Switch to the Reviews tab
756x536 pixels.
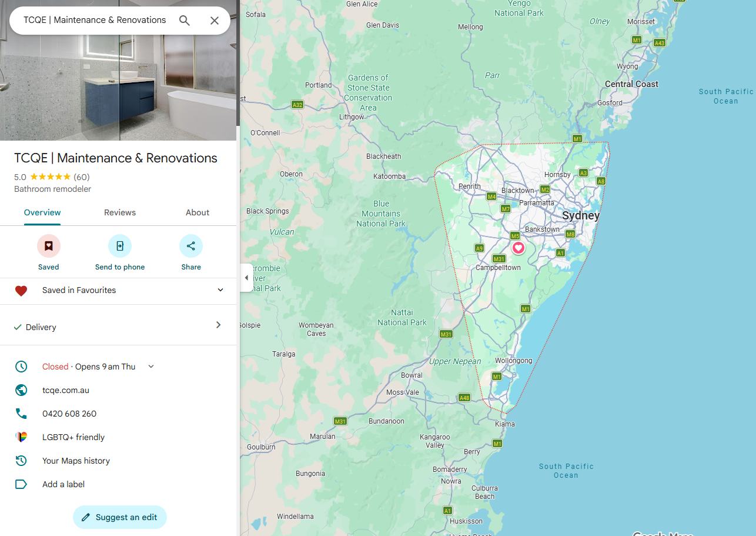(120, 212)
